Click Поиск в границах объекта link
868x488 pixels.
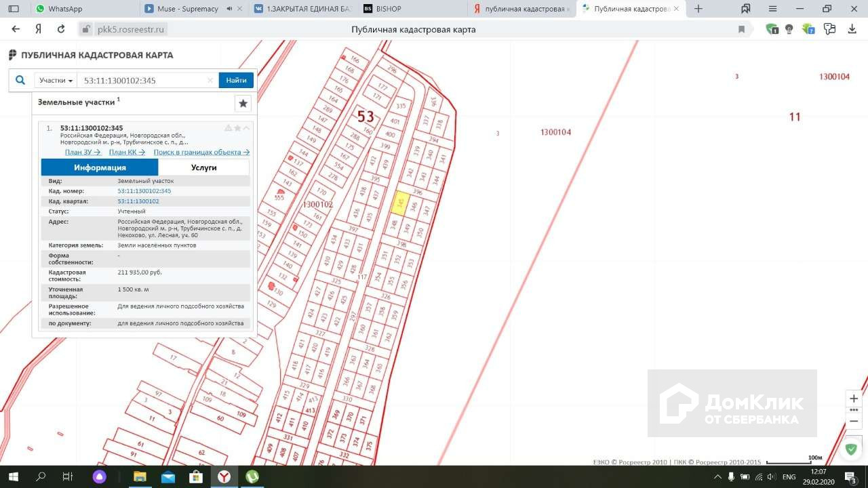[x=201, y=152]
